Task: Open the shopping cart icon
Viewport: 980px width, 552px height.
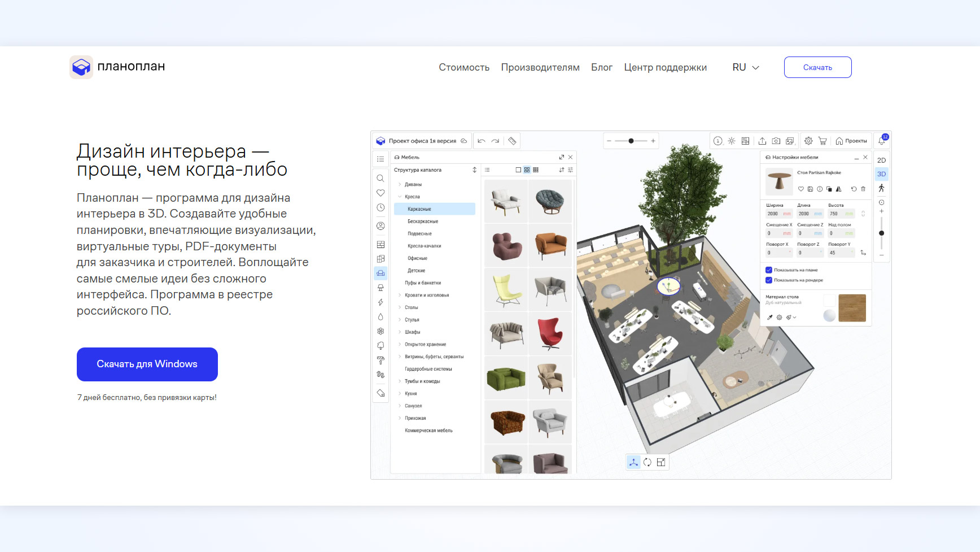Action: pyautogui.click(x=823, y=141)
